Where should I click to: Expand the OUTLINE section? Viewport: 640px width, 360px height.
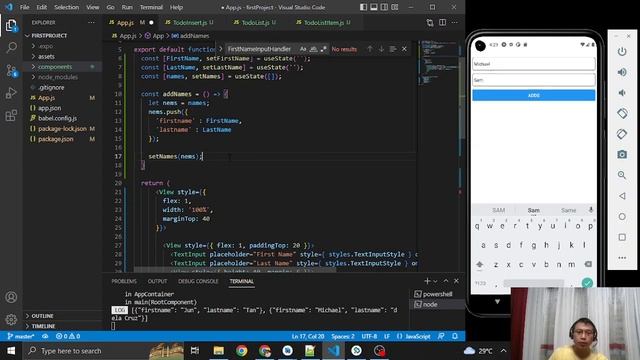[42, 316]
